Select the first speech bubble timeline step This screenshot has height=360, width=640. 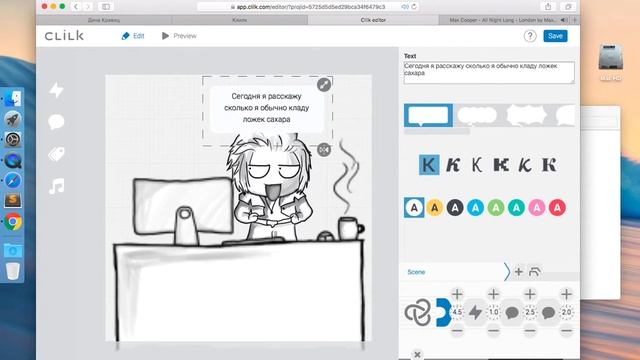point(512,312)
